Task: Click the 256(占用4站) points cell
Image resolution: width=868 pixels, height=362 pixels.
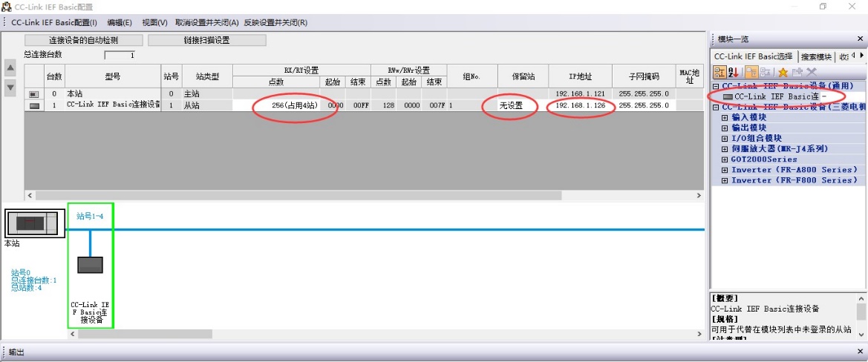Action: click(277, 105)
